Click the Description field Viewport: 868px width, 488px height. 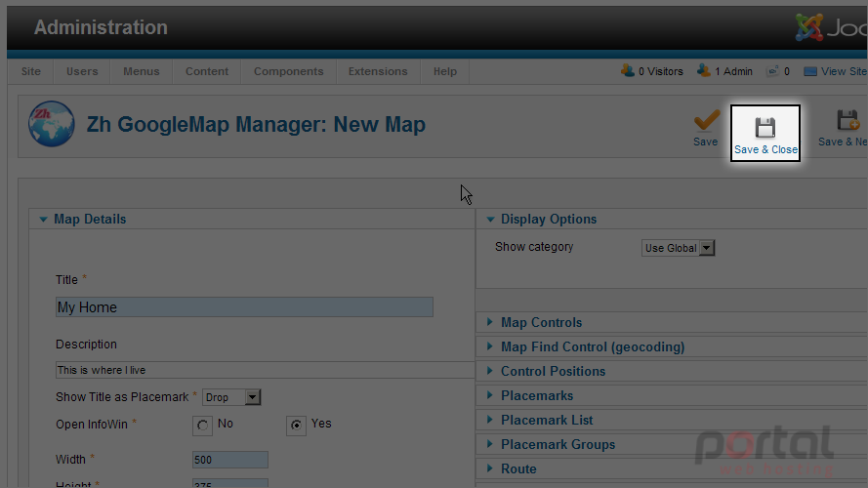[x=266, y=370]
